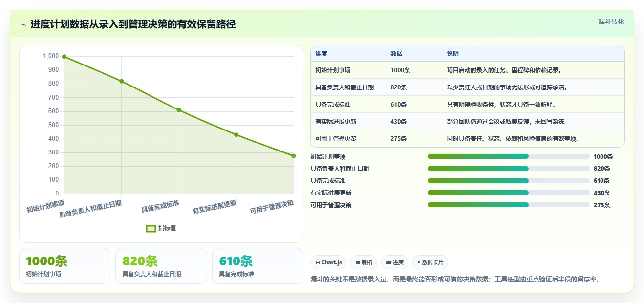Click the chart point for 有实际进展更新
The image size is (644, 303).
coord(236,135)
